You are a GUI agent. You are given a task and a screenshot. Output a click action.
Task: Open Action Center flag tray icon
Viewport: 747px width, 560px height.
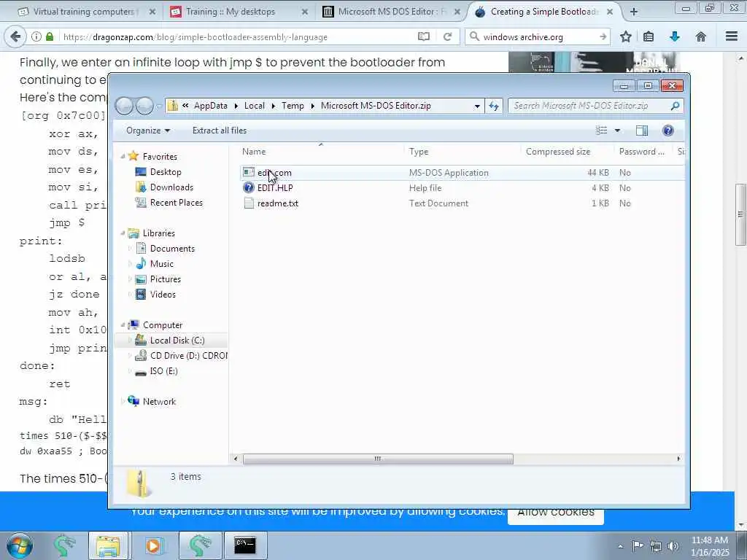638,545
